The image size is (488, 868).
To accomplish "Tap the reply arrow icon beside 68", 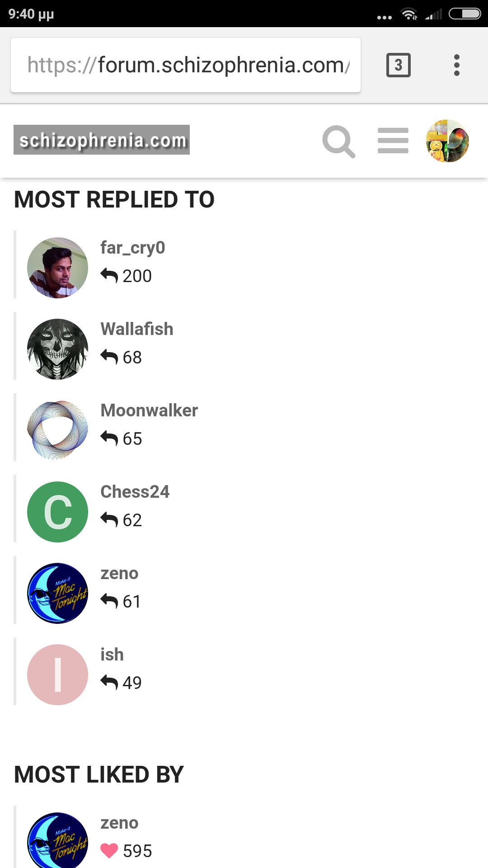I will (x=109, y=357).
